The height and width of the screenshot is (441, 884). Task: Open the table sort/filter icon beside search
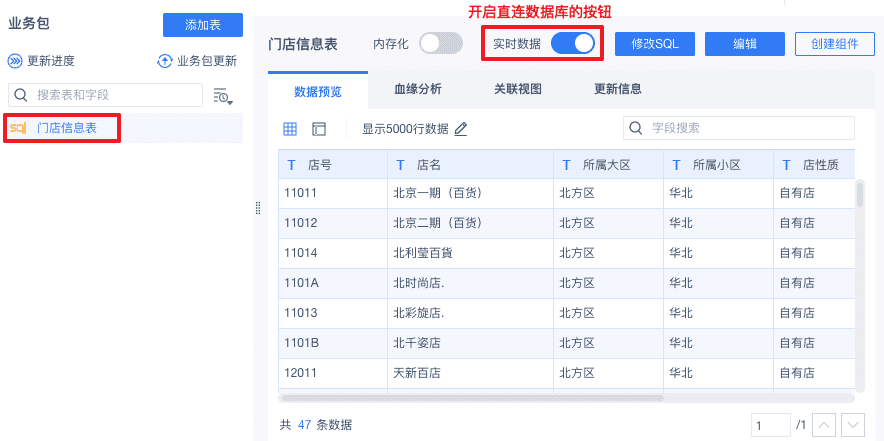pyautogui.click(x=223, y=96)
